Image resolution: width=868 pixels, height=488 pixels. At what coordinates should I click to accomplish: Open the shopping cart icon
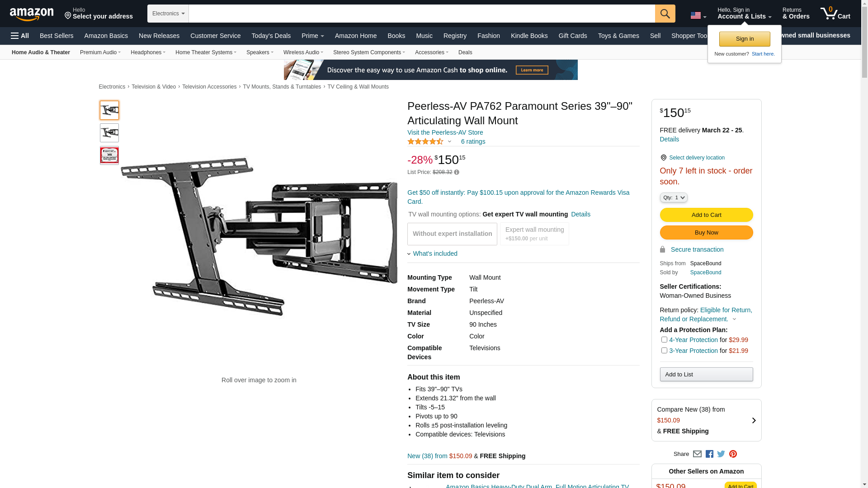[835, 13]
